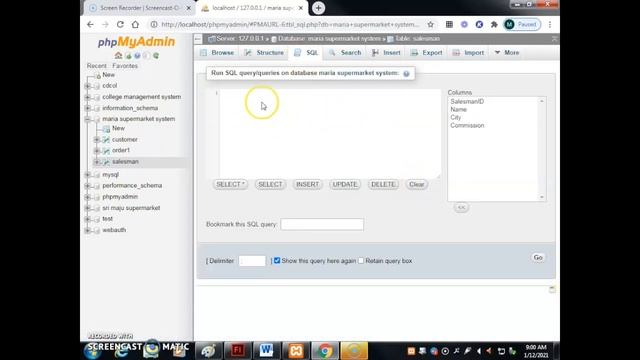The width and height of the screenshot is (640, 360).
Task: Select City in Columns list
Action: tap(456, 118)
